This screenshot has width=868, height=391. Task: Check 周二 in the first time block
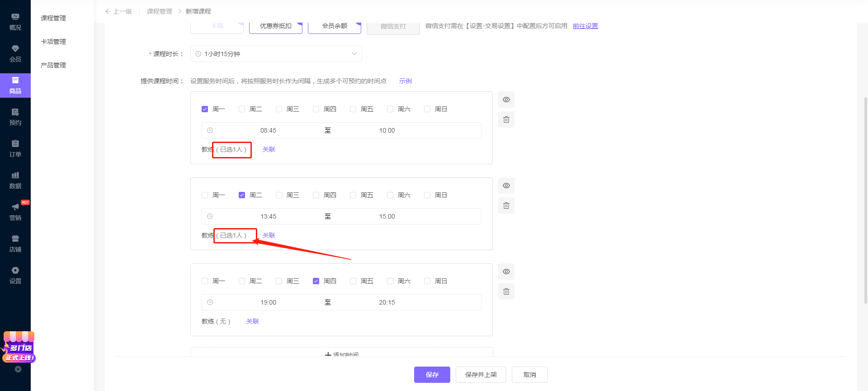click(x=242, y=109)
